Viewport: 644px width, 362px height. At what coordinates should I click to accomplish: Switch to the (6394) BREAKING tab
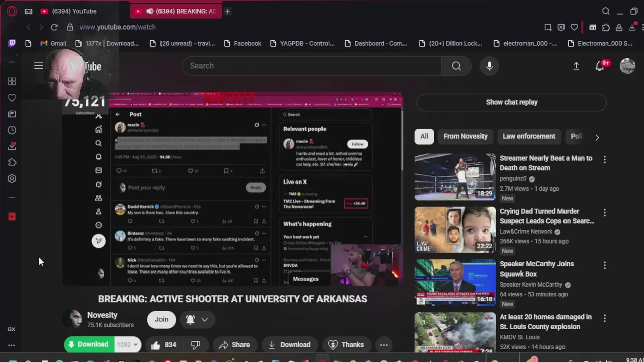tap(176, 11)
